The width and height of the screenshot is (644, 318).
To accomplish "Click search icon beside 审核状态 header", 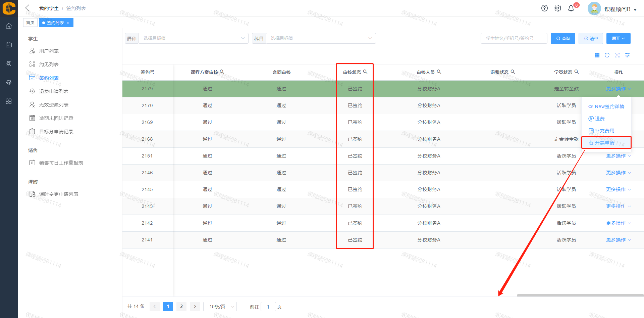I will tap(365, 72).
